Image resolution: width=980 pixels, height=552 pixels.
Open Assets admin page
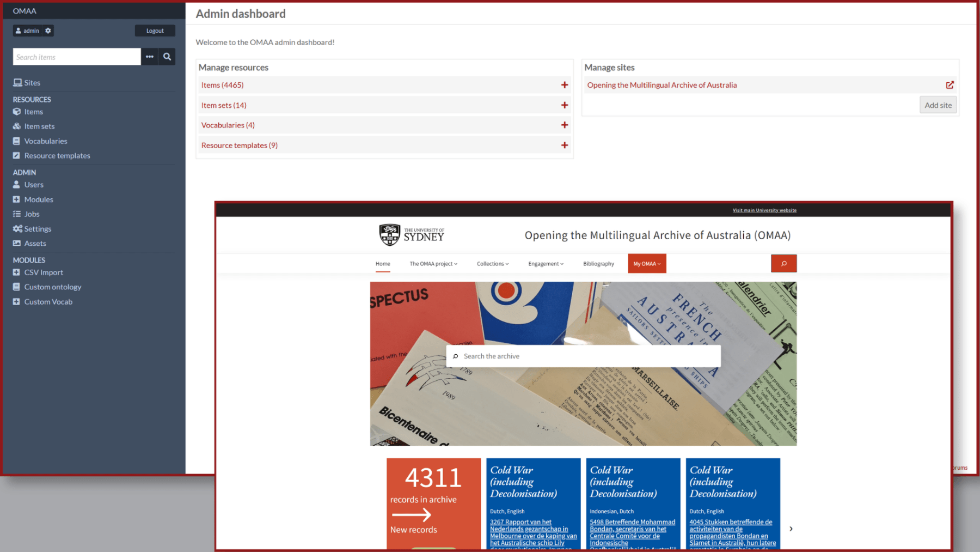tap(35, 244)
